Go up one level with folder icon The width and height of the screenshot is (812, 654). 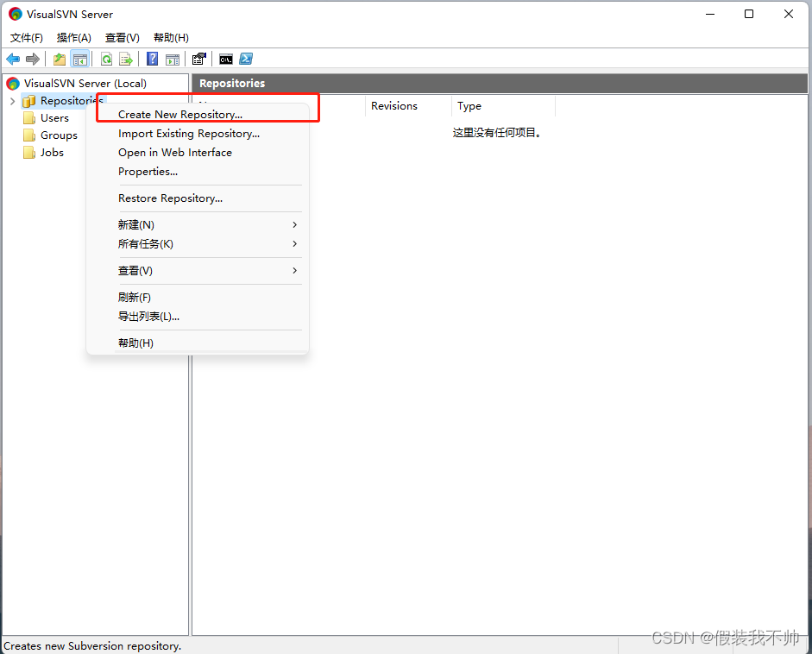[60, 59]
